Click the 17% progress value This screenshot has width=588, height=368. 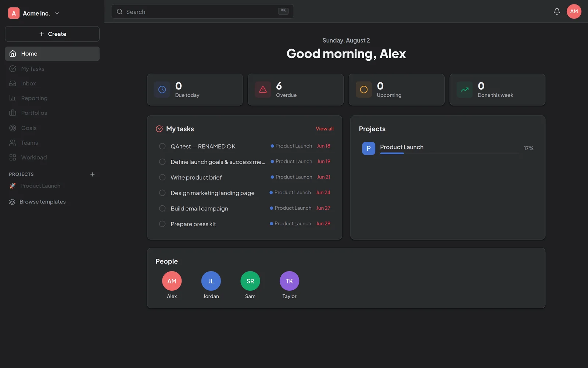528,148
